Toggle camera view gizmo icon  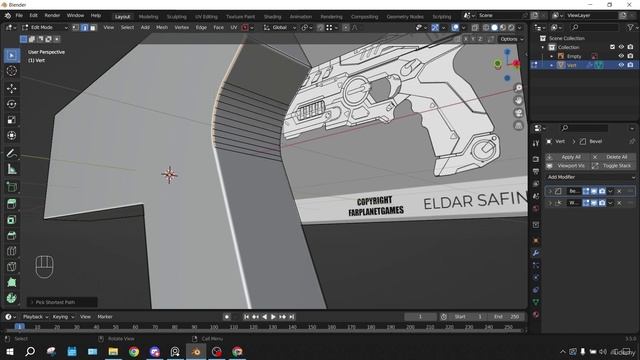coord(518,113)
